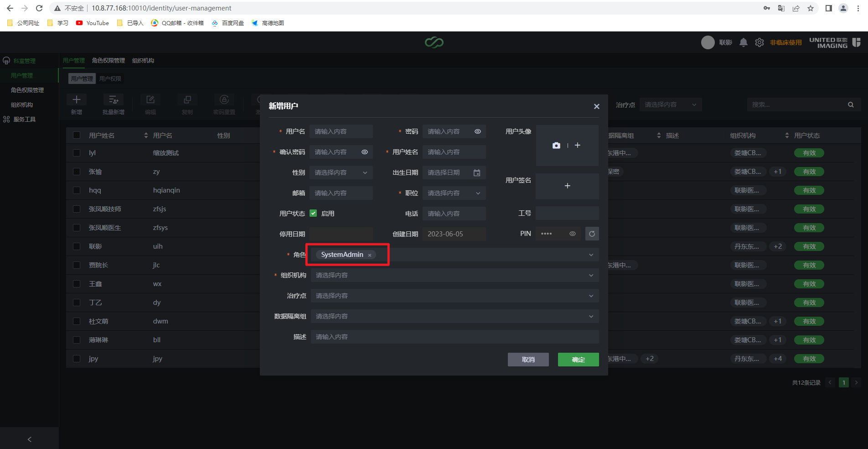Toggle PIN visibility eye icon
This screenshot has height=449, width=868.
click(x=573, y=234)
